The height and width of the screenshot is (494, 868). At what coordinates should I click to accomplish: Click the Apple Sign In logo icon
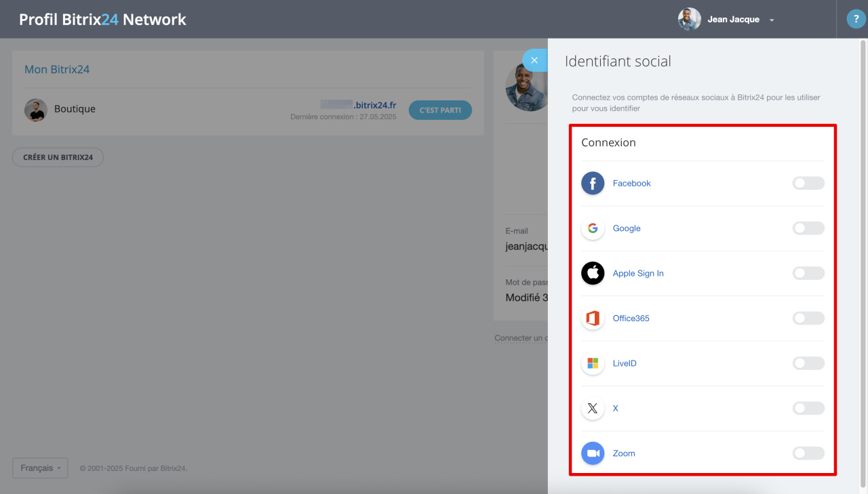tap(593, 273)
